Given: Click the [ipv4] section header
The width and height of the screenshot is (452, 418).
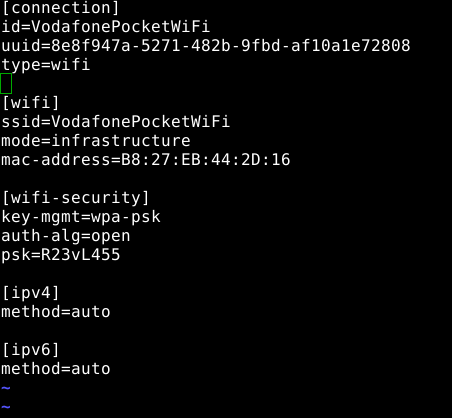Looking at the screenshot, I should pos(31,293).
